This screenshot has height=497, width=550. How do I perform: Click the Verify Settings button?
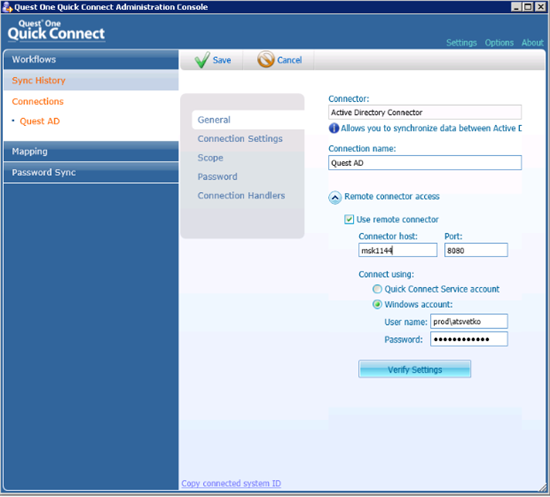[414, 369]
